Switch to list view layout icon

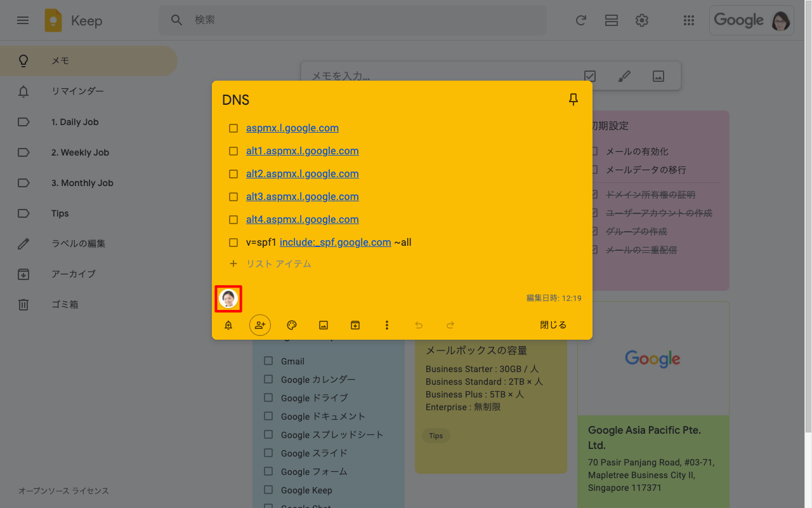(612, 20)
